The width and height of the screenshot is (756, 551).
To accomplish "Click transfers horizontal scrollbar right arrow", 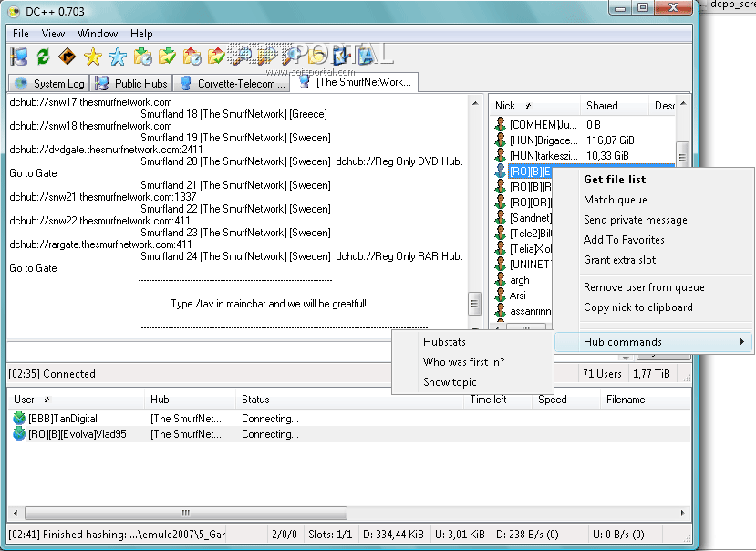I will point(682,513).
